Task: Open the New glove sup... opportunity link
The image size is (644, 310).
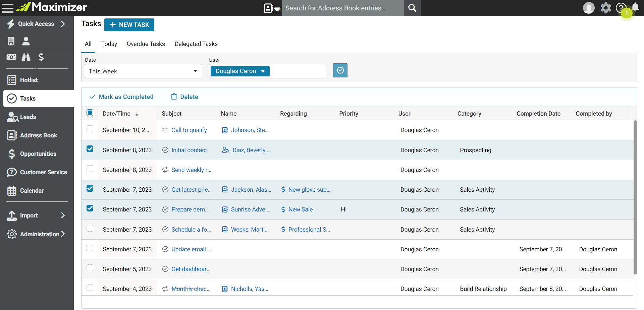Action: click(x=309, y=190)
